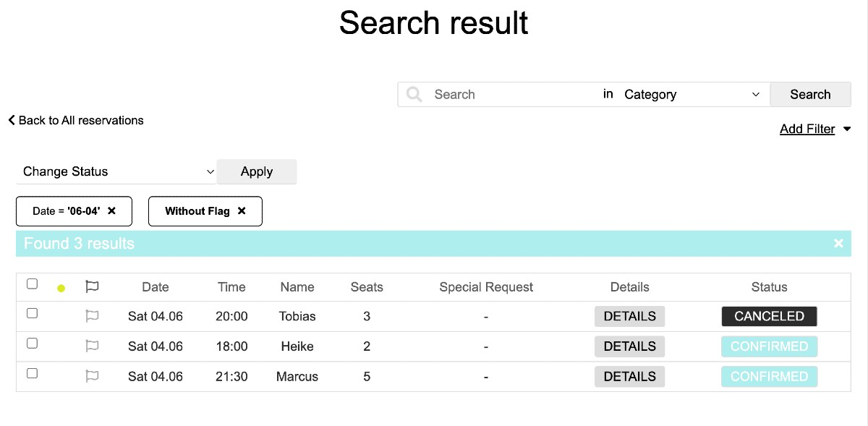Click the Name column header
This screenshot has width=868, height=426.
[297, 287]
